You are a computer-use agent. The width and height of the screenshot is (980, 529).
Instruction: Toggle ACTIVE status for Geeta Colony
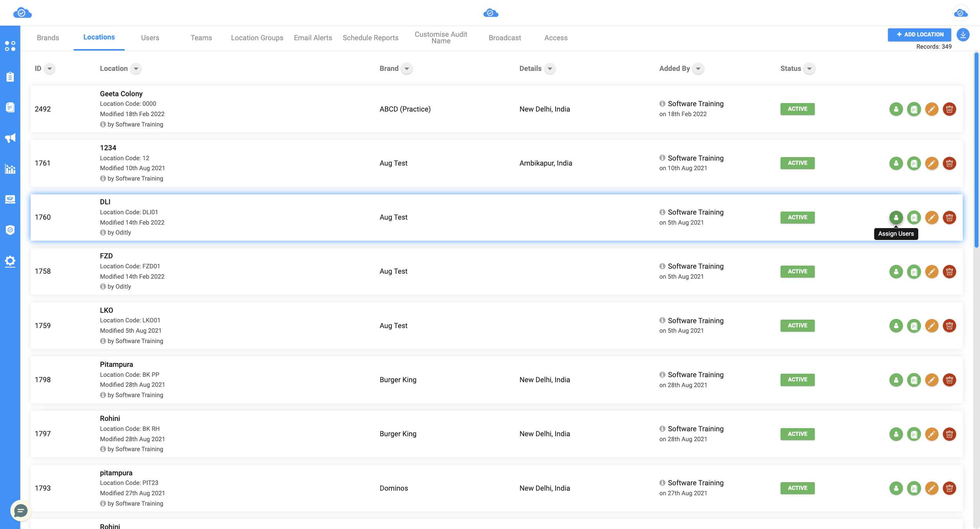click(x=797, y=109)
